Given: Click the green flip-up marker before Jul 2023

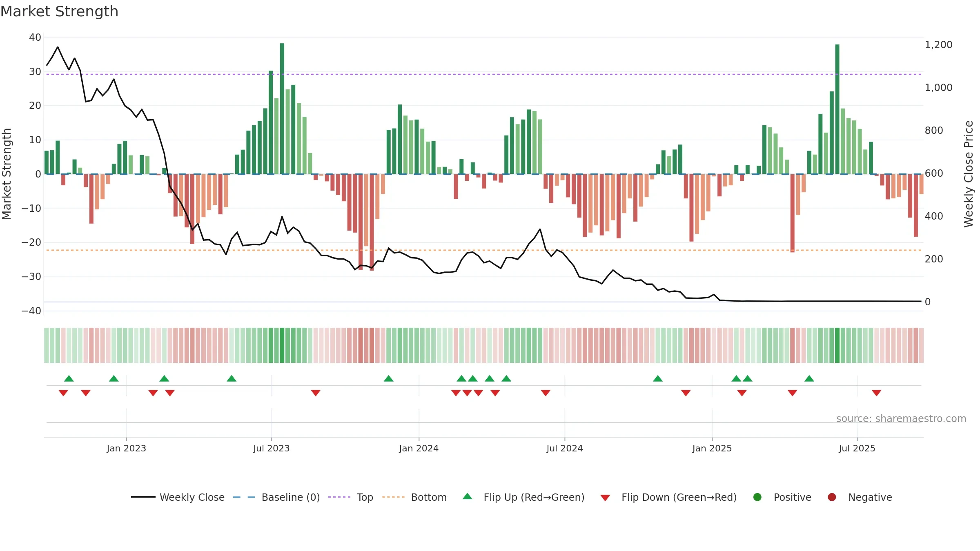Looking at the screenshot, I should coord(232,378).
